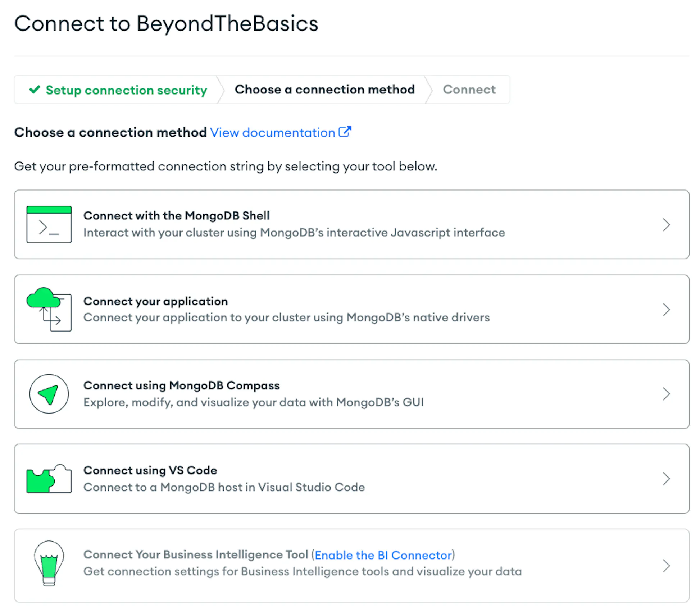
Task: Click the cloud application connect icon
Action: pyautogui.click(x=49, y=309)
